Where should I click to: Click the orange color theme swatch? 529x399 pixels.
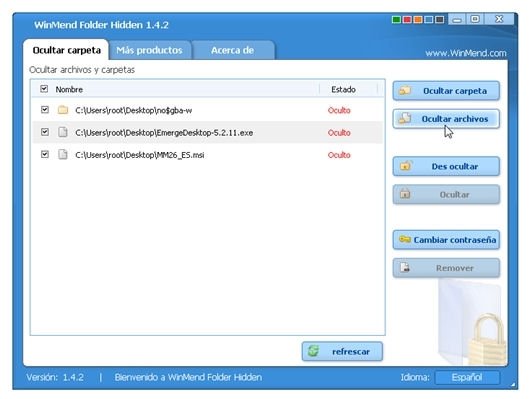tap(418, 20)
